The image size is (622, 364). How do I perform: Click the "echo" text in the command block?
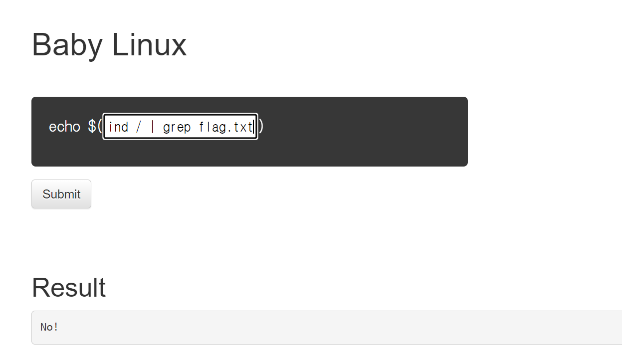tap(64, 127)
